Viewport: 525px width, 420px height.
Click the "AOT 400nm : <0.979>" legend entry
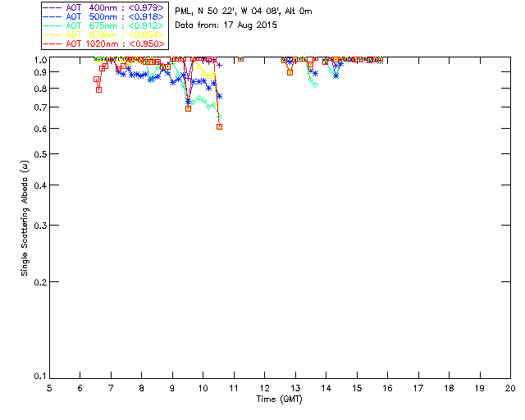104,7
